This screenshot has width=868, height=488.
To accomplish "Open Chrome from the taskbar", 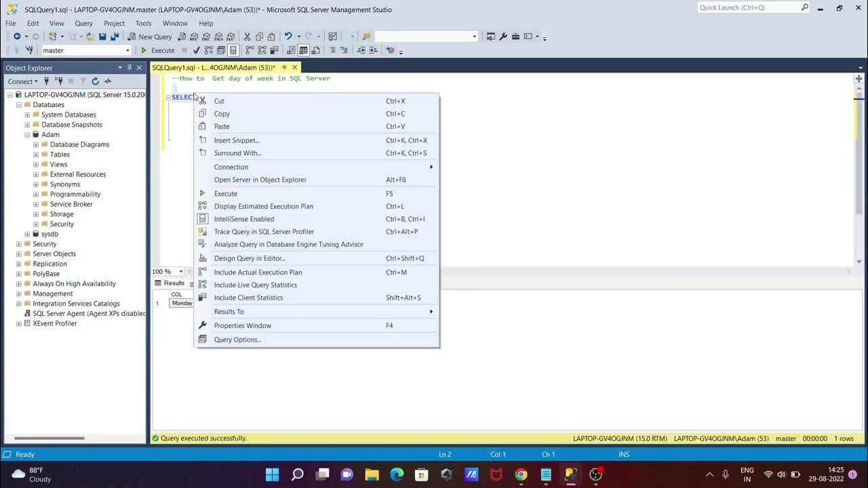I will coord(521,474).
